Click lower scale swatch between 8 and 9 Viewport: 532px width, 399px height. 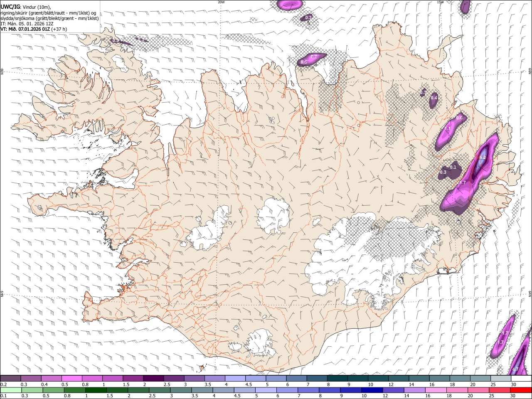click(329, 390)
